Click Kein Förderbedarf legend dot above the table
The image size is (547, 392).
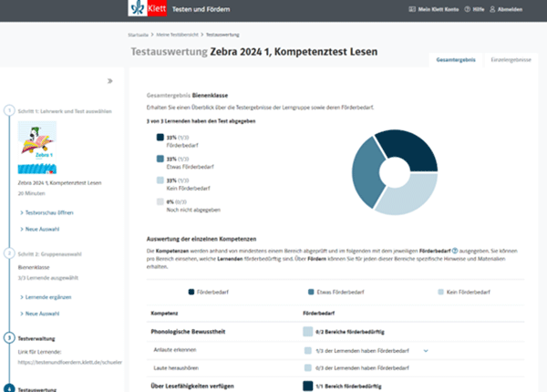(x=440, y=292)
